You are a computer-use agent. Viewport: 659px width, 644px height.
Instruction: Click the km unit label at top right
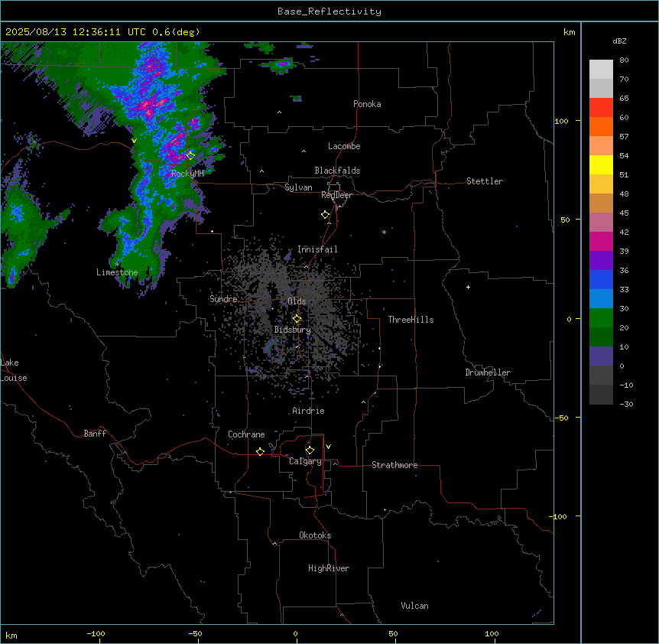[x=569, y=32]
